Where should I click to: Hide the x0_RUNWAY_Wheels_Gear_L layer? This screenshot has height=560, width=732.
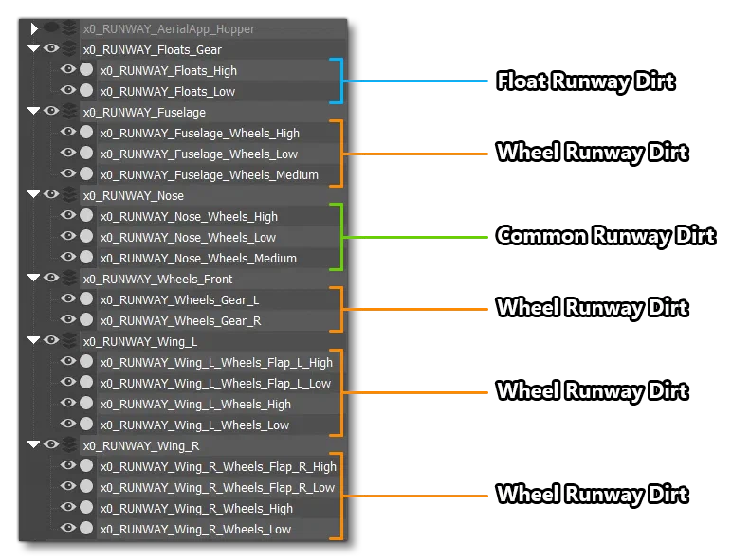click(68, 298)
